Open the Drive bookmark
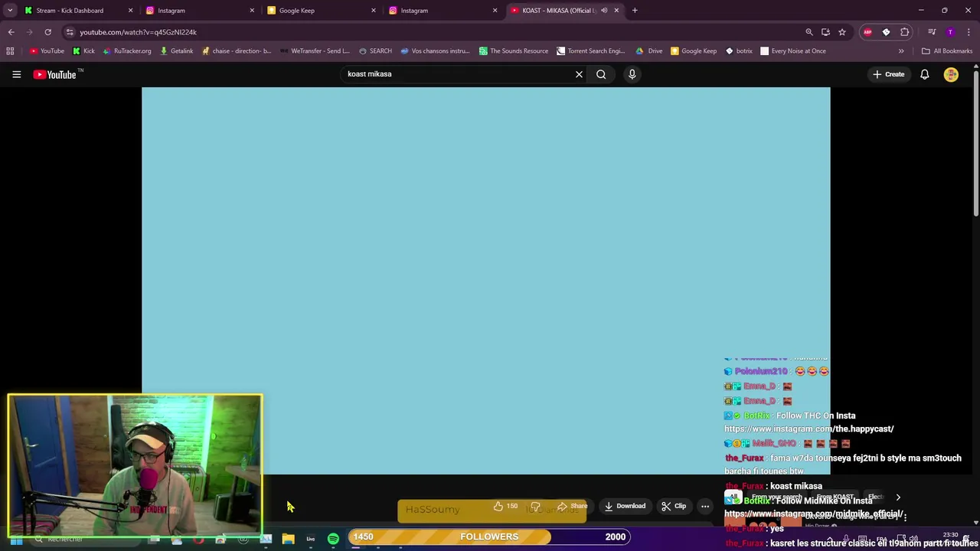 point(649,51)
